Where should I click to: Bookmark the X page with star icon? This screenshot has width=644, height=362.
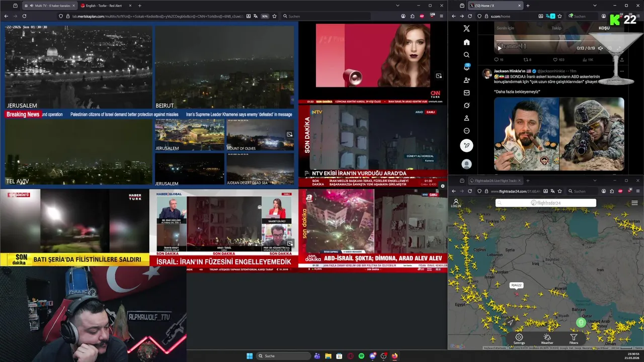tap(559, 16)
